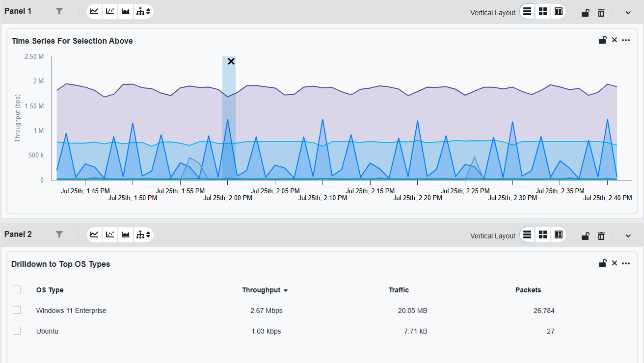Choose the mosaic layout icon in Panel 2
This screenshot has height=363, width=644.
tap(558, 235)
